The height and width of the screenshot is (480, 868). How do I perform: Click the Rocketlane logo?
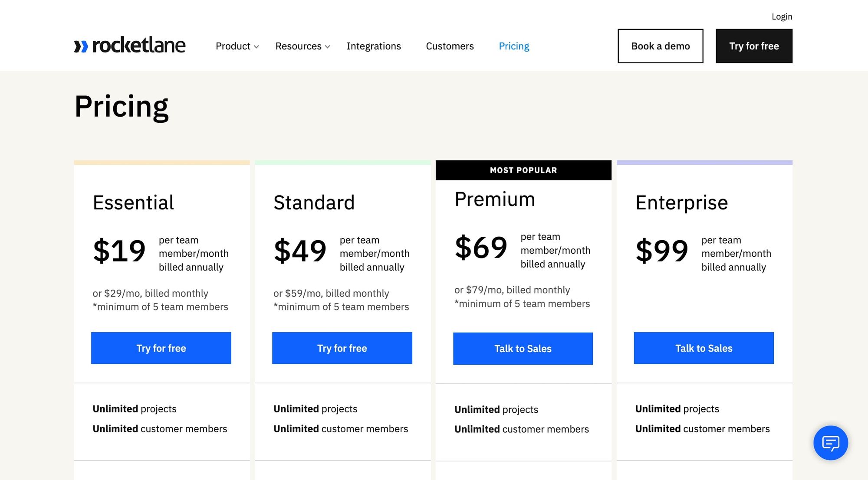point(129,46)
